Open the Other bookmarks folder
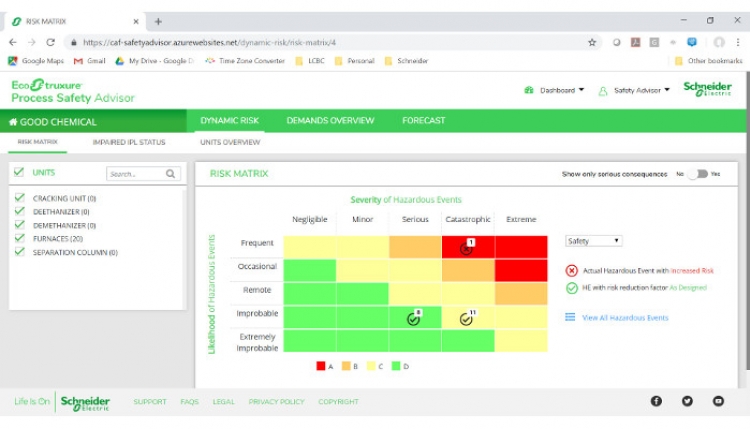The image size is (750, 429). tap(708, 61)
